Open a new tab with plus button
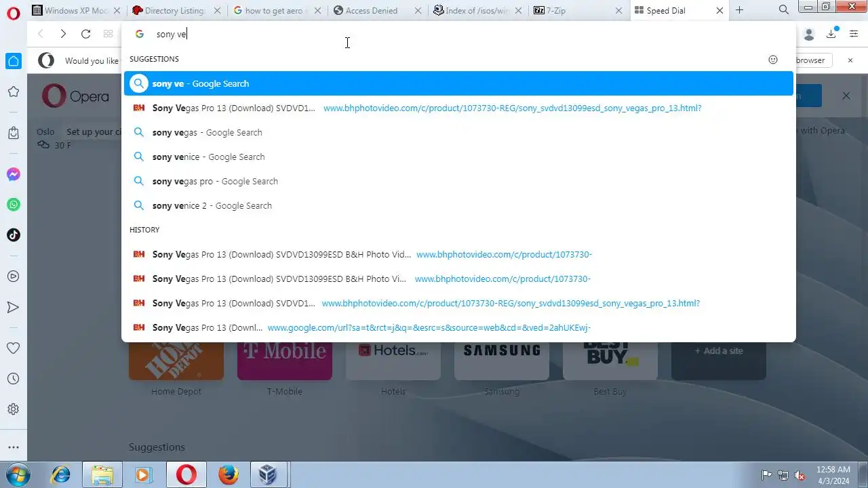The width and height of the screenshot is (868, 488). click(x=740, y=10)
